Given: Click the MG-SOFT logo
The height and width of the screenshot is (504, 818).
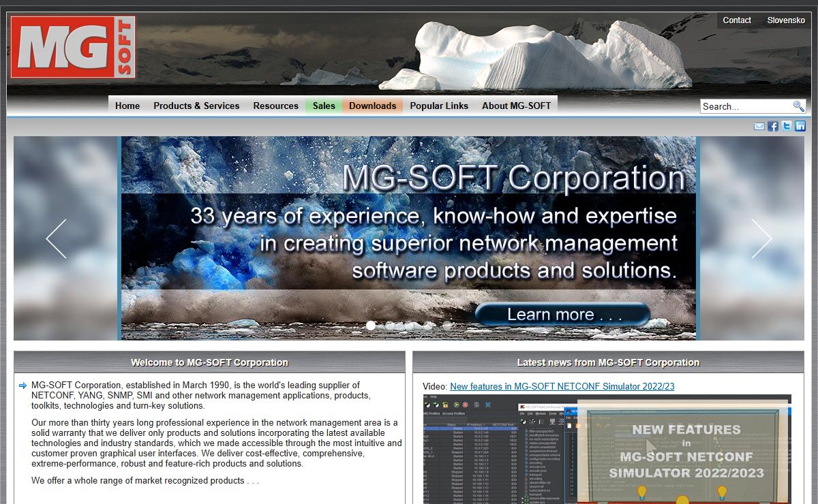Looking at the screenshot, I should click(x=73, y=47).
